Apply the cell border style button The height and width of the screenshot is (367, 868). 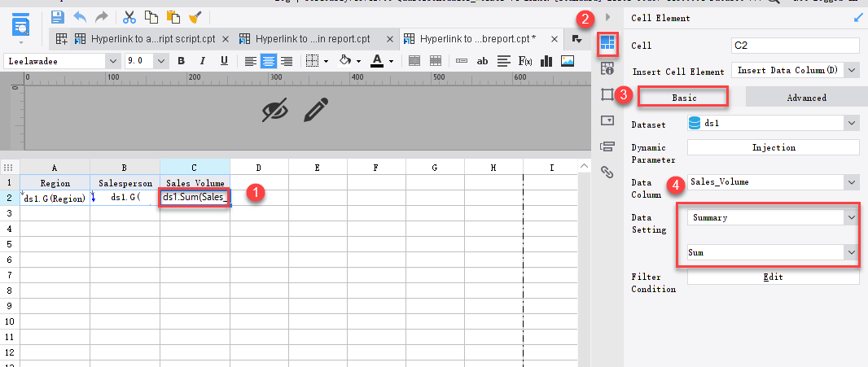tap(313, 61)
